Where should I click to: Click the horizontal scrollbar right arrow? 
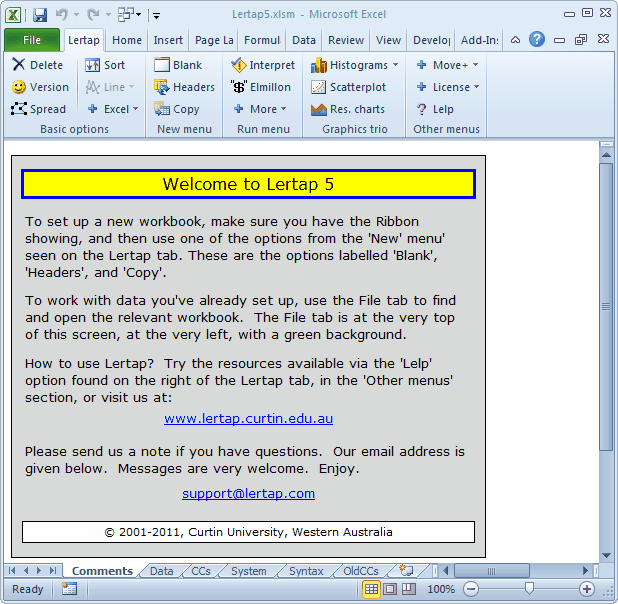(585, 570)
